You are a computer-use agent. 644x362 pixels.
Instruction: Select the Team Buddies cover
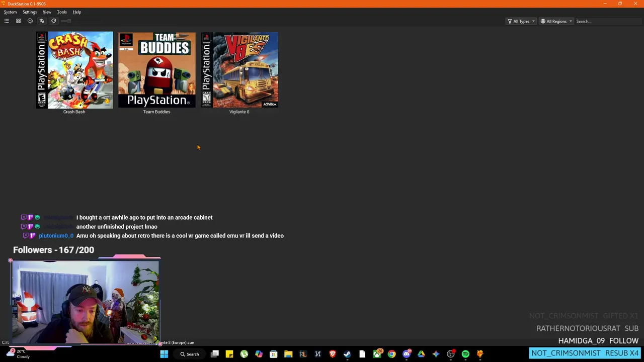[x=157, y=70]
